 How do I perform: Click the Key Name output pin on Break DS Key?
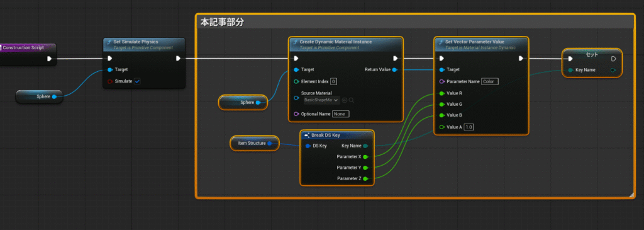[365, 146]
